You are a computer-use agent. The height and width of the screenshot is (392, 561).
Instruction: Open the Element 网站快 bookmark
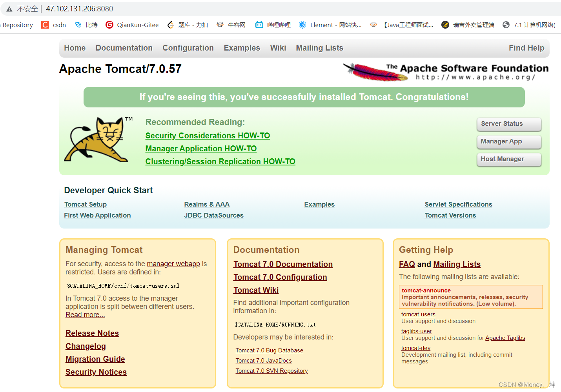pos(330,25)
